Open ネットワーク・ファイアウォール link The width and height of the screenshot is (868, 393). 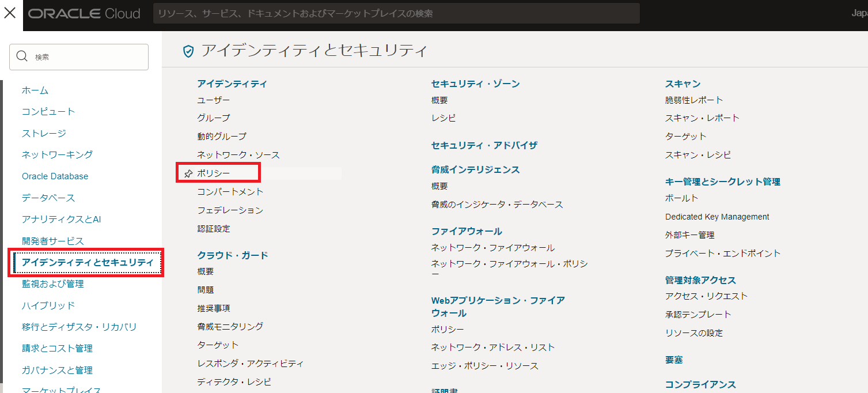point(492,248)
